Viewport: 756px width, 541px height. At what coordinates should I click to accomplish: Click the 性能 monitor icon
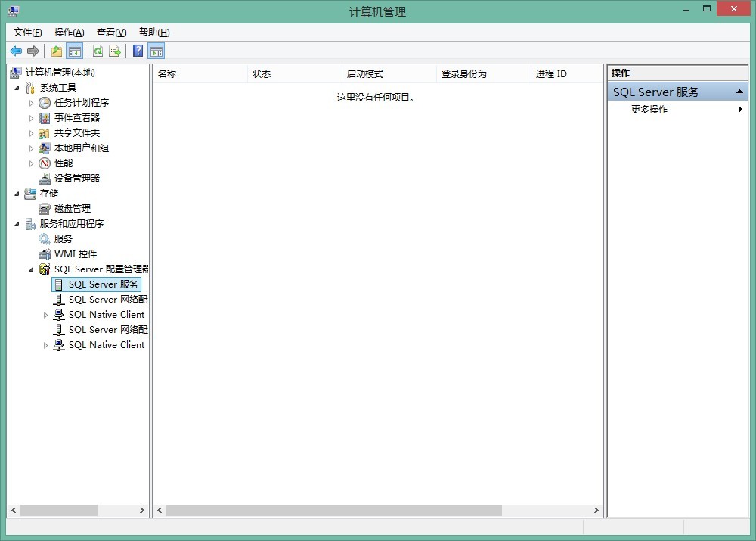[45, 163]
